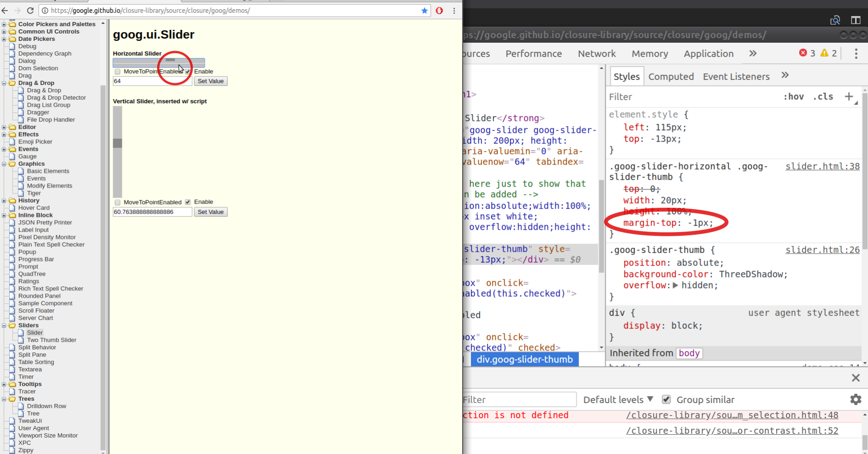Click the bookmark star in the address bar
The image size is (868, 454).
[x=424, y=11]
